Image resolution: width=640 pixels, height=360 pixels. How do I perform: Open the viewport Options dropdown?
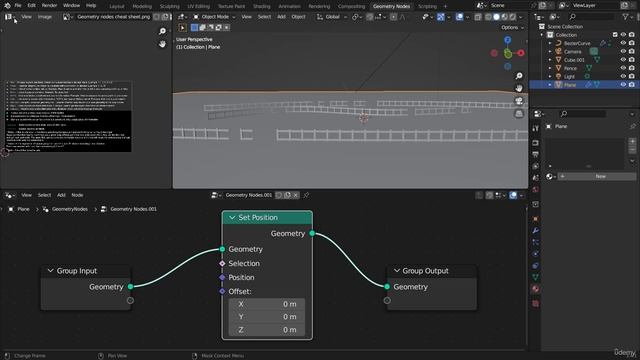pyautogui.click(x=512, y=27)
